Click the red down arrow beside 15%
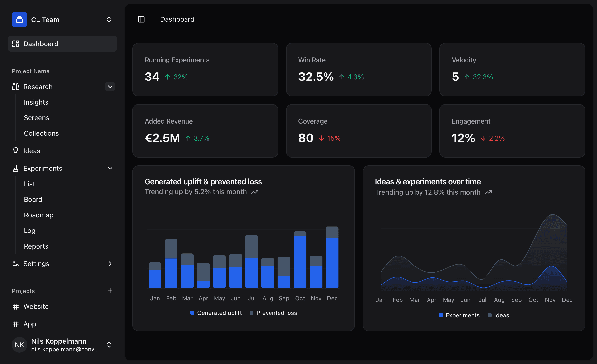 click(321, 138)
